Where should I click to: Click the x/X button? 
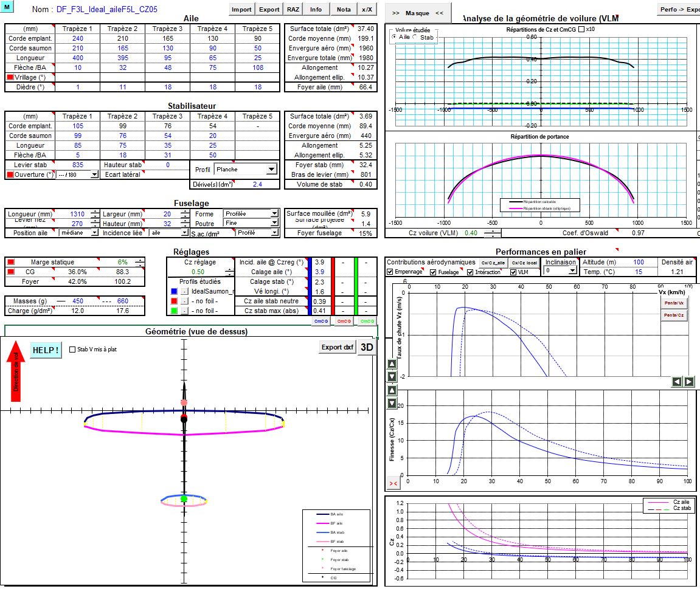click(x=367, y=9)
